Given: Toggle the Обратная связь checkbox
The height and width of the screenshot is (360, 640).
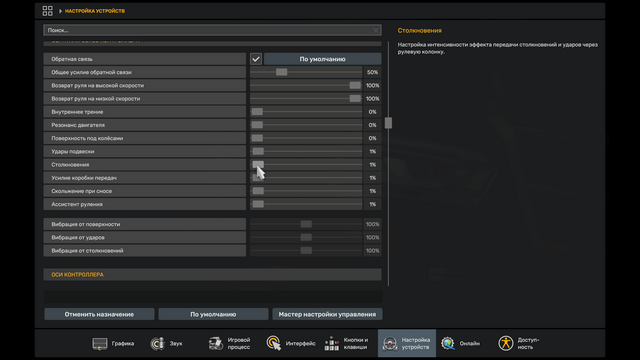Looking at the screenshot, I should (256, 59).
